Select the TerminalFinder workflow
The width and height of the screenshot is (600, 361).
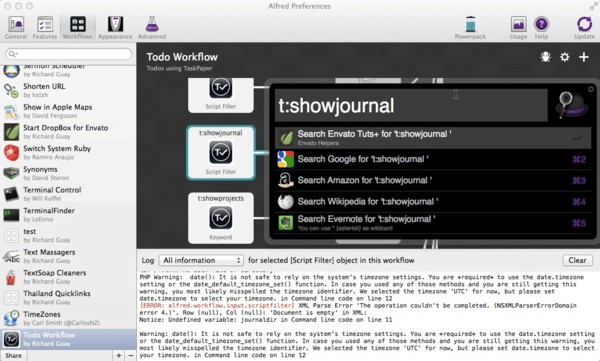pos(68,214)
